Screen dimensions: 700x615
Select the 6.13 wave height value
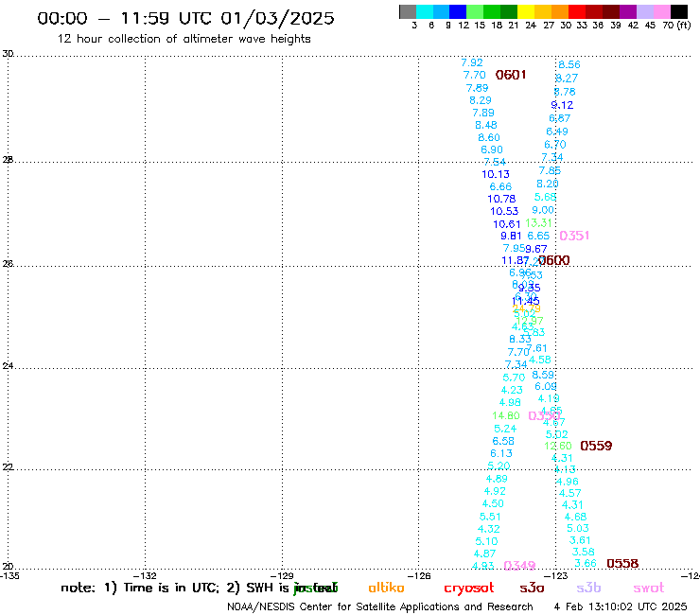click(501, 453)
